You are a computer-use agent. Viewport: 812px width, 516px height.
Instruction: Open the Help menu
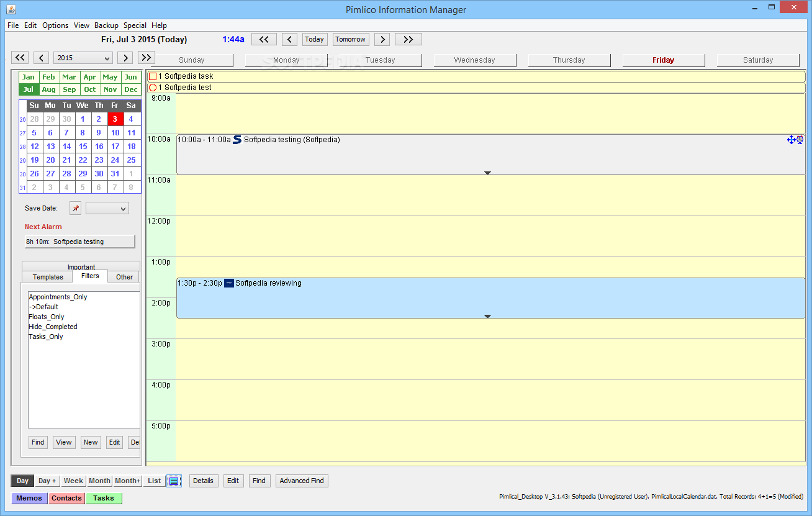pyautogui.click(x=159, y=25)
